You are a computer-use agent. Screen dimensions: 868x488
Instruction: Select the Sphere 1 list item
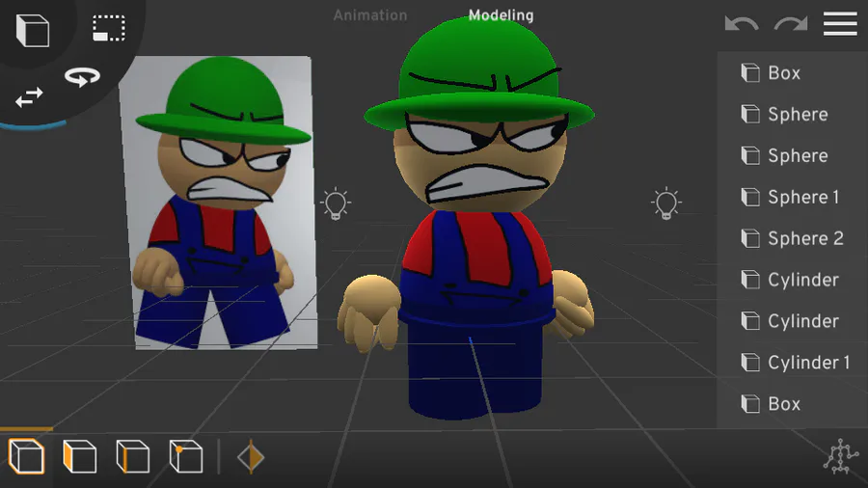[793, 197]
